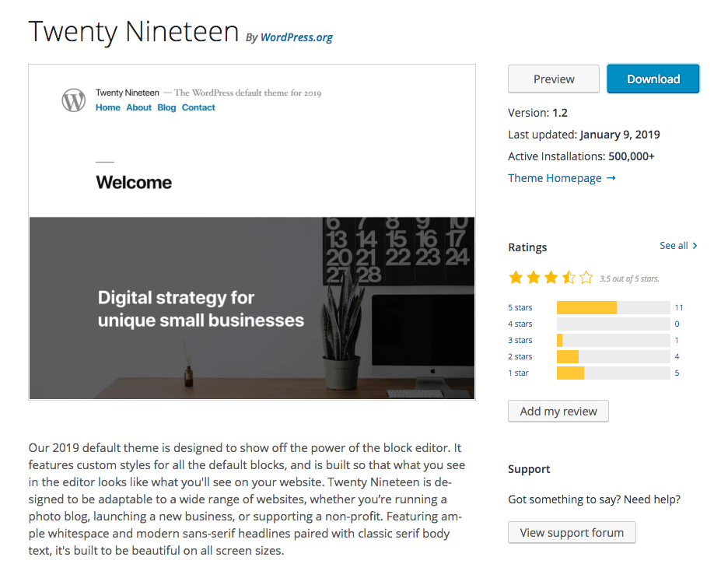Viewport: 728px width, 578px height.
Task: Select About in preview navigation
Action: [x=138, y=107]
